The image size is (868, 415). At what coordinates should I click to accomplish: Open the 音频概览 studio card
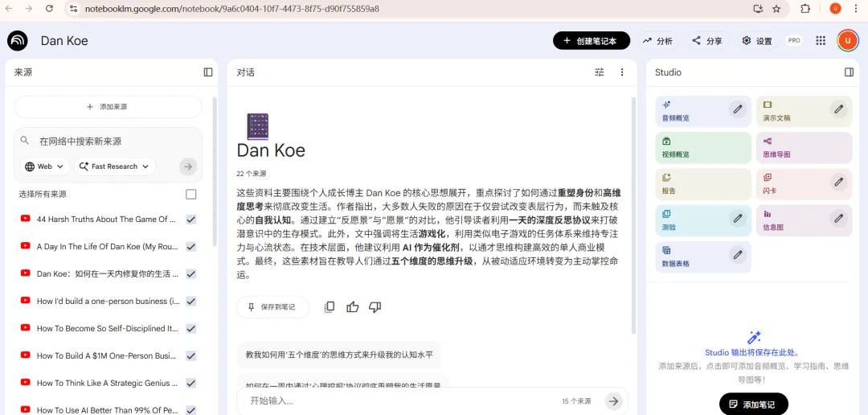click(703, 111)
